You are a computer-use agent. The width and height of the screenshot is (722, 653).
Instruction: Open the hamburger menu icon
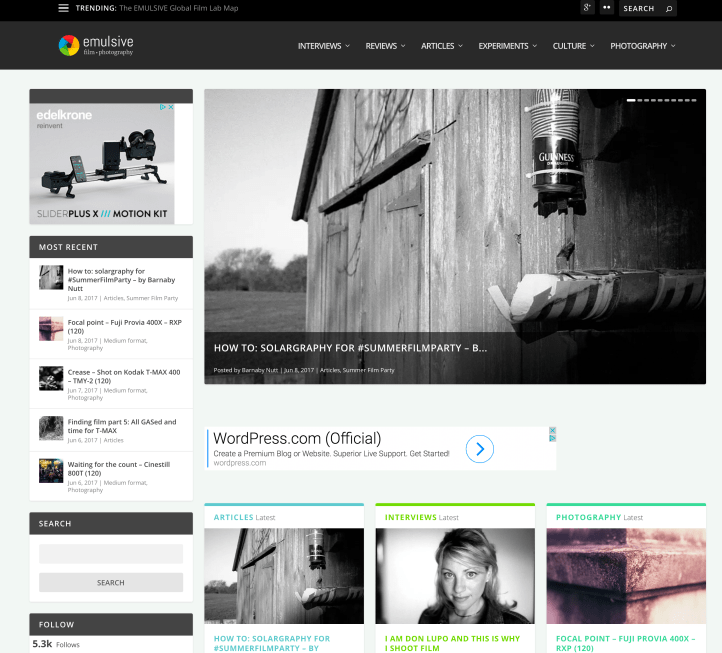point(64,8)
